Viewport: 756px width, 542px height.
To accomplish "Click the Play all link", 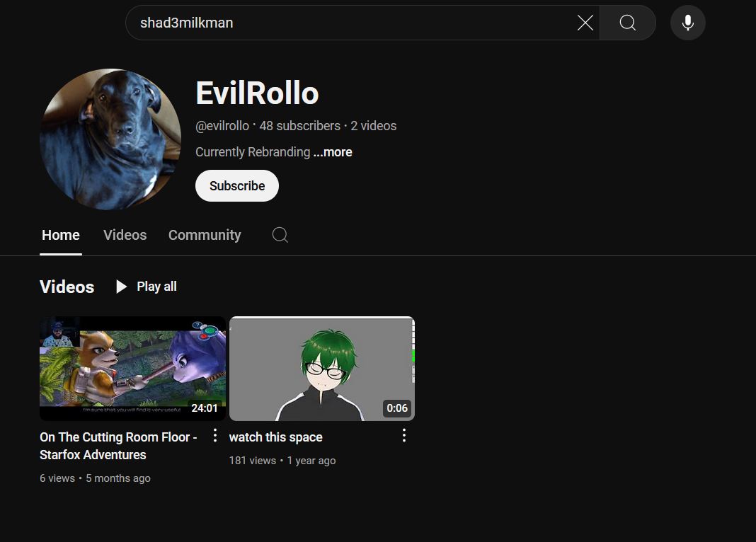I will (x=147, y=287).
